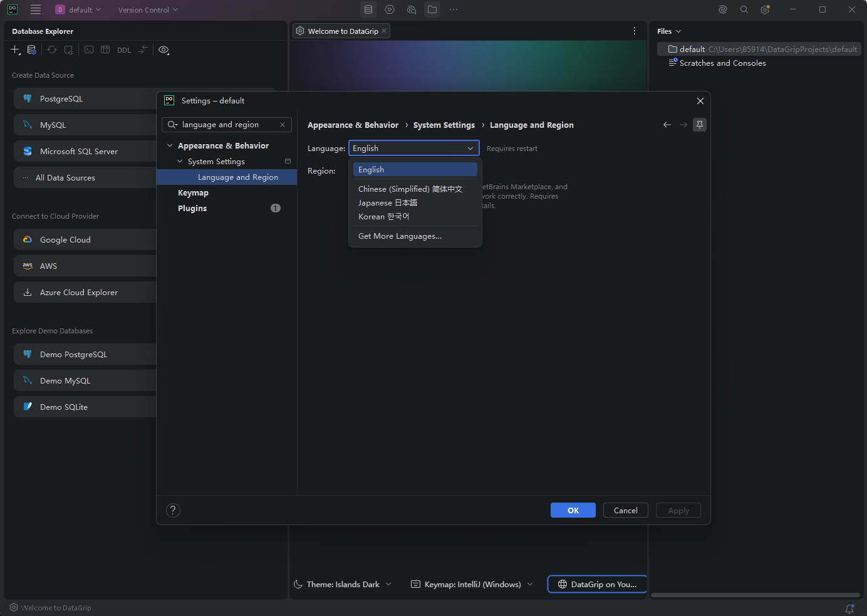Explore the Demo MySQL database
The image size is (867, 616).
tap(85, 381)
